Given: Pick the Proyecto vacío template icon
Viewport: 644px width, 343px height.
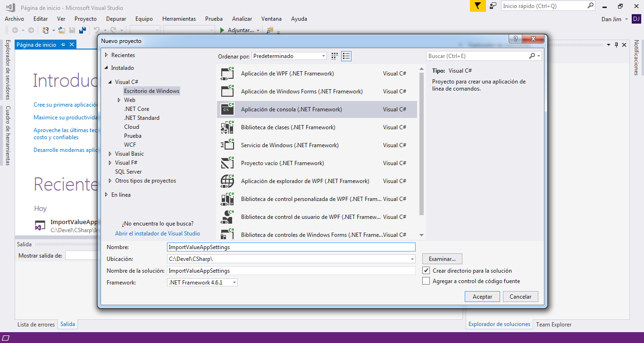Looking at the screenshot, I should click(227, 163).
